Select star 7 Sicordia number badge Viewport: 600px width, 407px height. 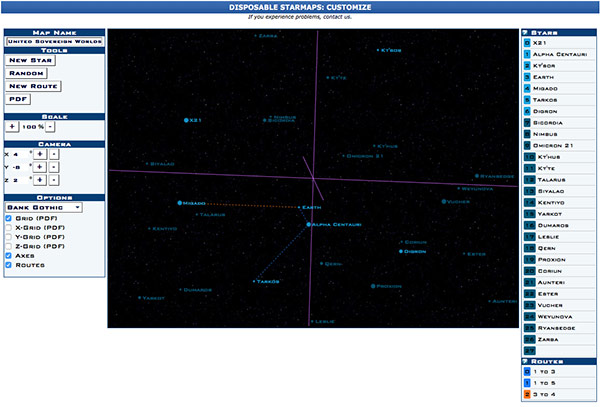tap(527, 123)
